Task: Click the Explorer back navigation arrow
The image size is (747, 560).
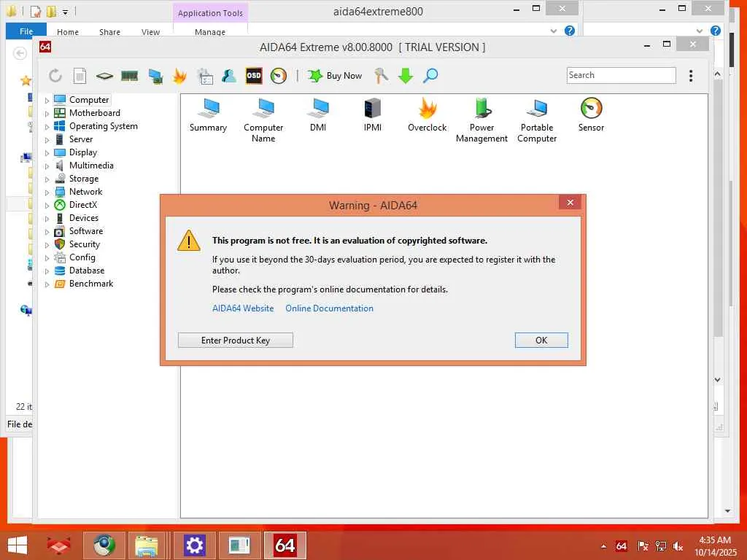Action: tap(20, 52)
